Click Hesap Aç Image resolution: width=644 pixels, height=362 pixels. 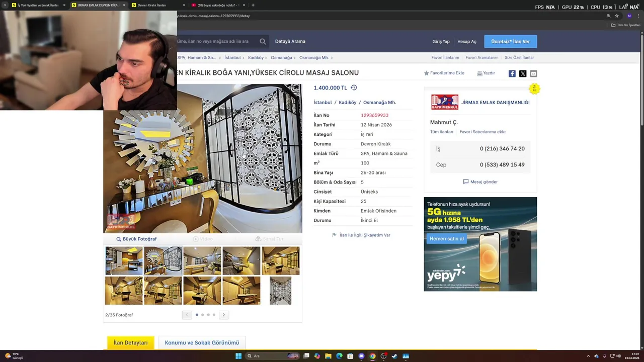click(x=467, y=41)
